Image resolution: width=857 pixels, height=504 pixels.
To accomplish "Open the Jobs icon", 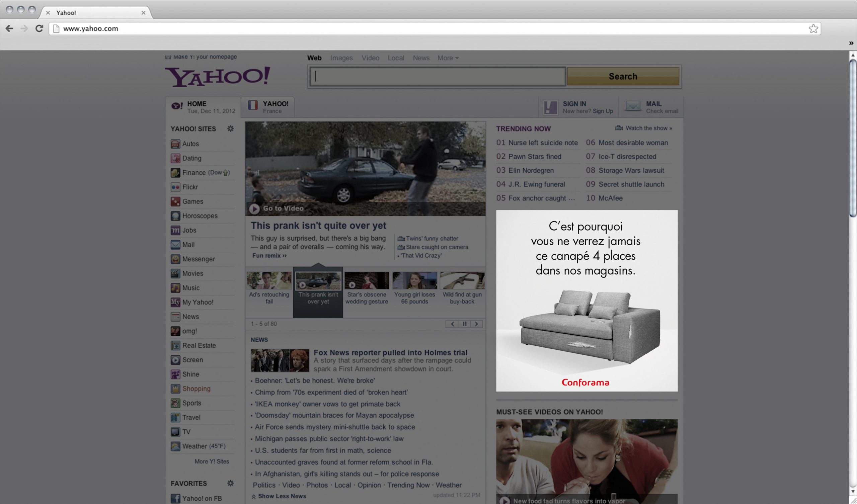I will pyautogui.click(x=175, y=230).
